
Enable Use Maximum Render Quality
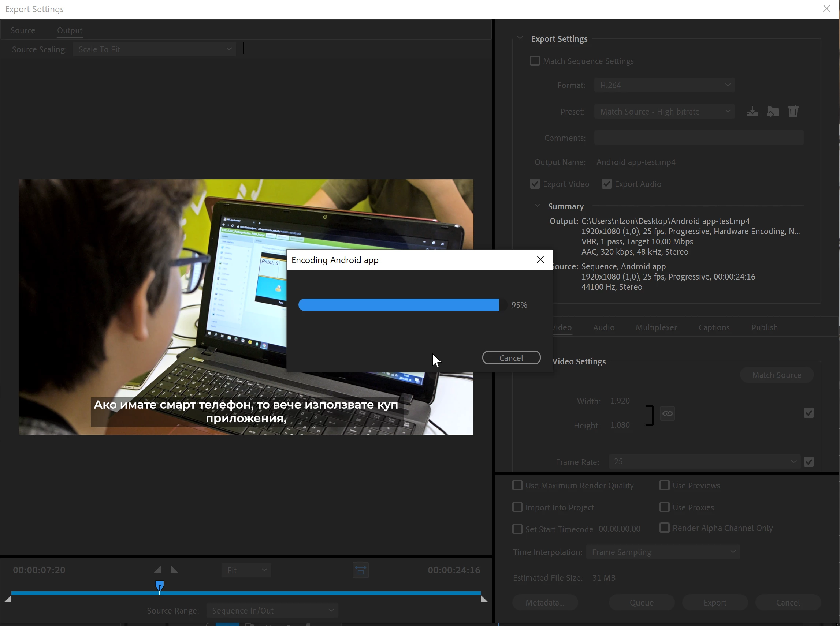[517, 486]
